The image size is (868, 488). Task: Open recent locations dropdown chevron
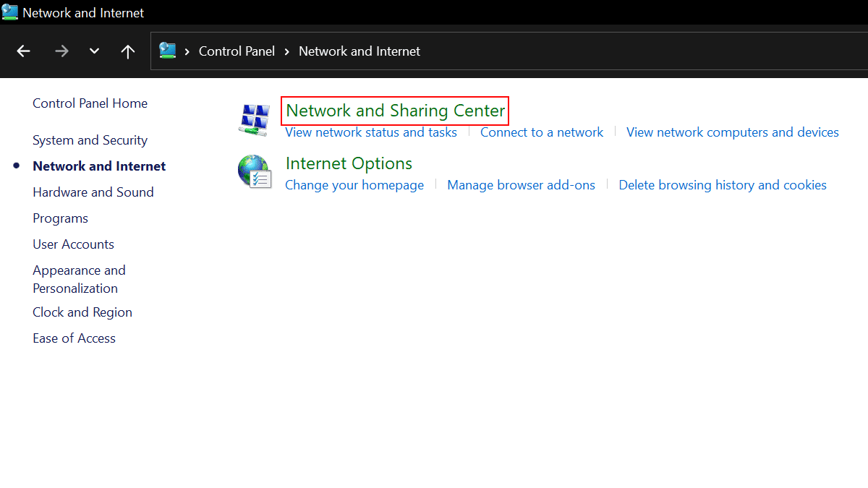[94, 51]
